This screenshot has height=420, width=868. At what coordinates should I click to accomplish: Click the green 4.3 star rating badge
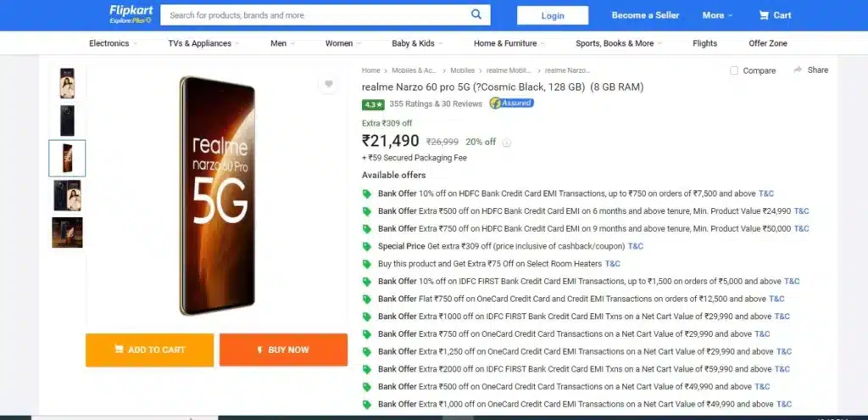coord(373,104)
